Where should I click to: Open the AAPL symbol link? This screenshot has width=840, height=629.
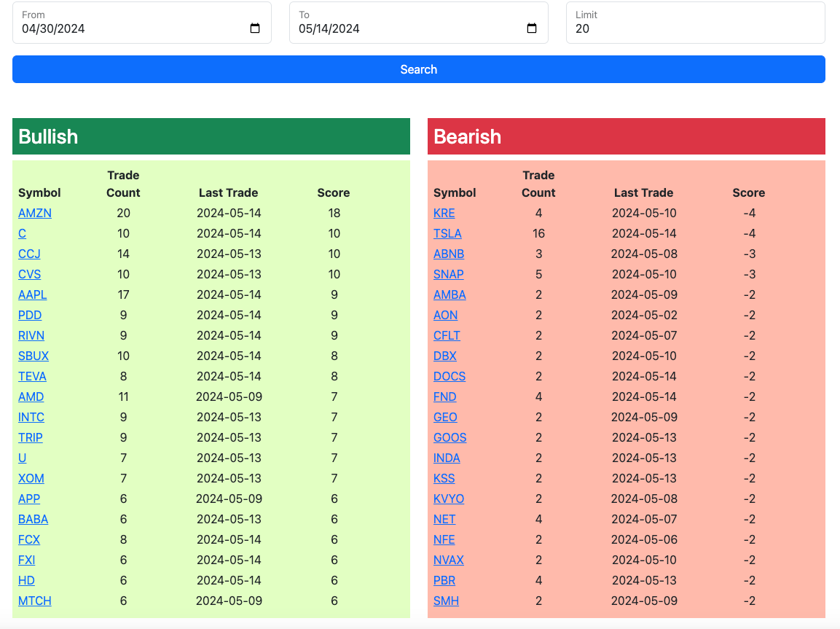pyautogui.click(x=33, y=294)
